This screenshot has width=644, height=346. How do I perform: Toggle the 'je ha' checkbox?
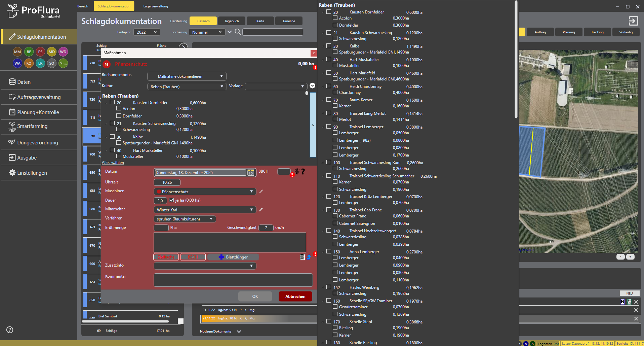tap(171, 200)
